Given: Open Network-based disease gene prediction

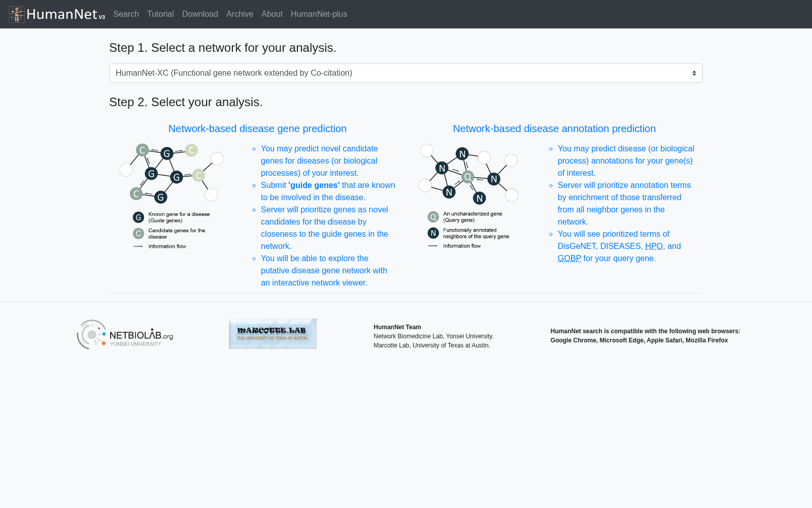Looking at the screenshot, I should (257, 129).
